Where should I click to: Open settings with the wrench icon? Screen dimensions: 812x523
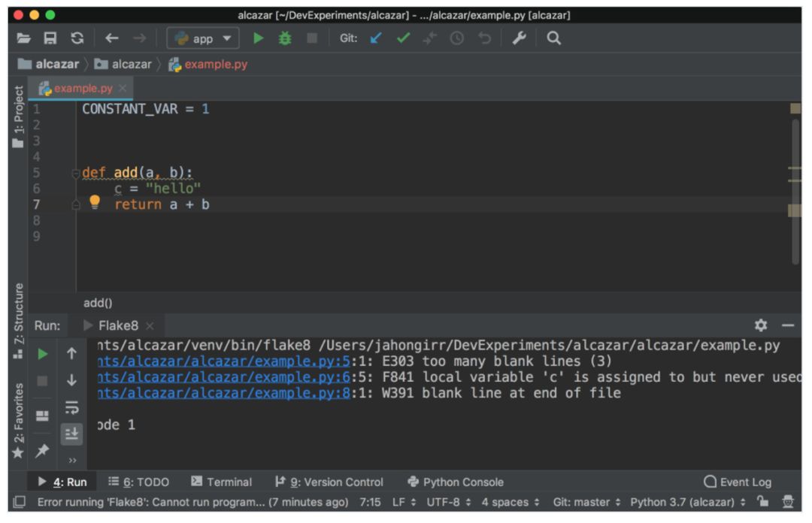[x=519, y=38]
